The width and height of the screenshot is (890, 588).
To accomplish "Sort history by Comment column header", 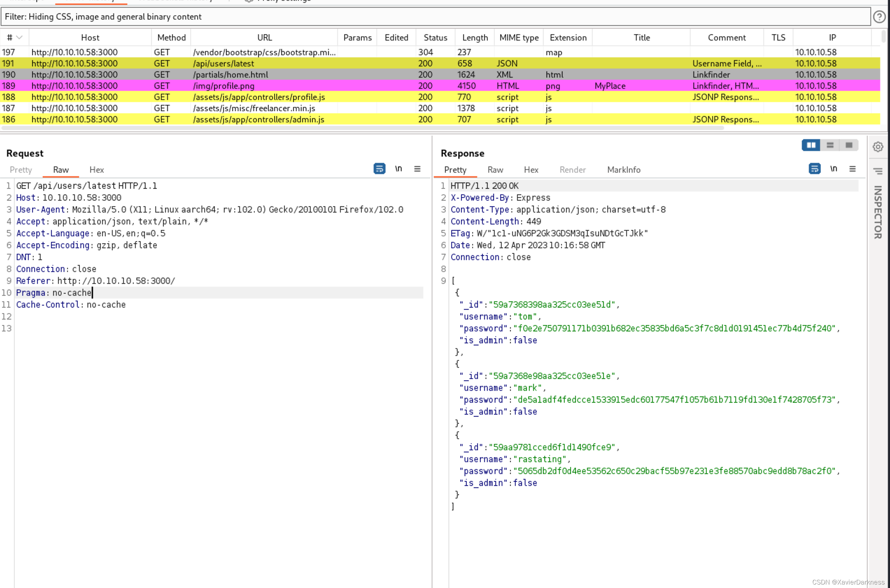I will (x=727, y=37).
